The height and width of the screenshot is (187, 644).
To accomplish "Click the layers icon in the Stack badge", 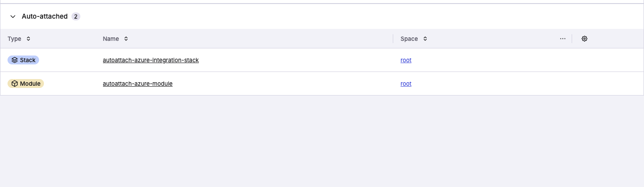I will tap(15, 60).
